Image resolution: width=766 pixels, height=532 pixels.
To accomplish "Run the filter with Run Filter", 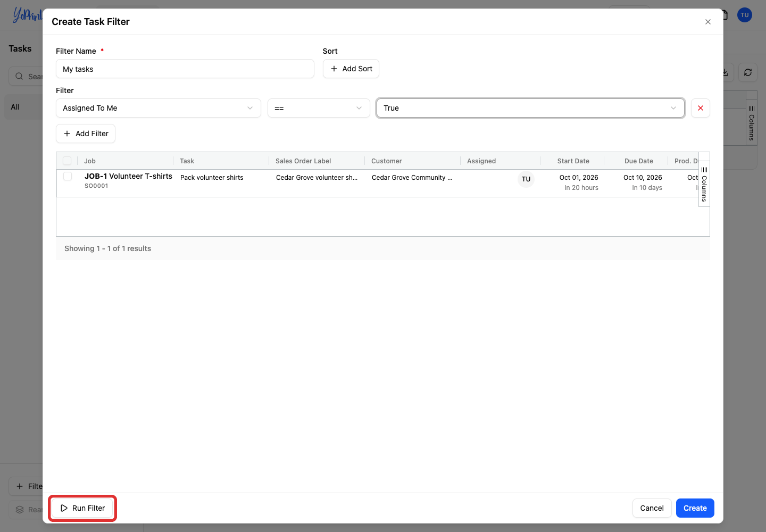I will [x=82, y=508].
